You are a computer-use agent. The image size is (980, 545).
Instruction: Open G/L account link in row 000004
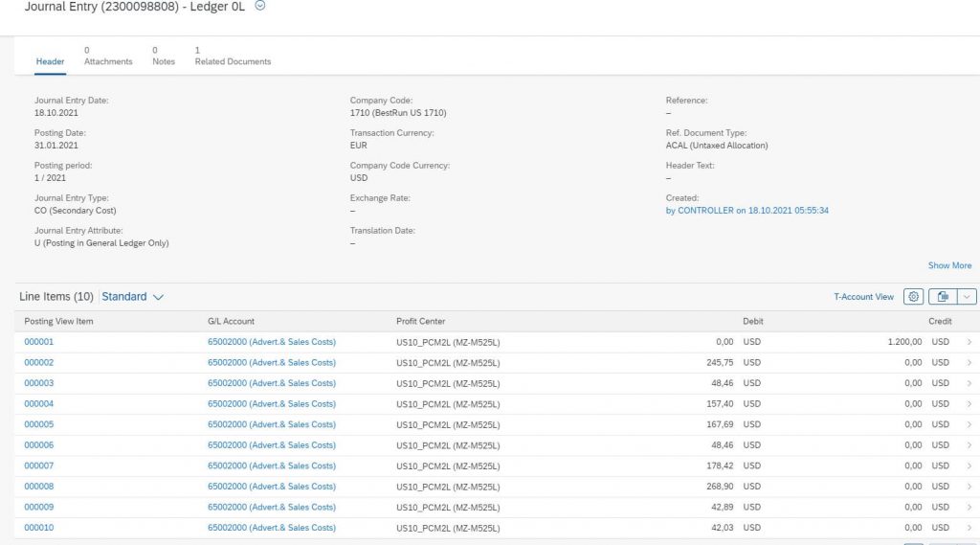[271, 403]
